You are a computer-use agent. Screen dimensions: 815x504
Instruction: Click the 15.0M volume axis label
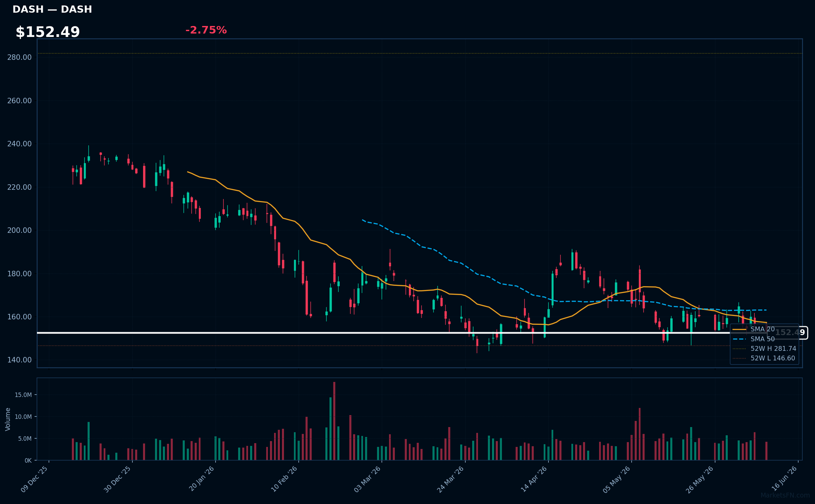point(23,395)
